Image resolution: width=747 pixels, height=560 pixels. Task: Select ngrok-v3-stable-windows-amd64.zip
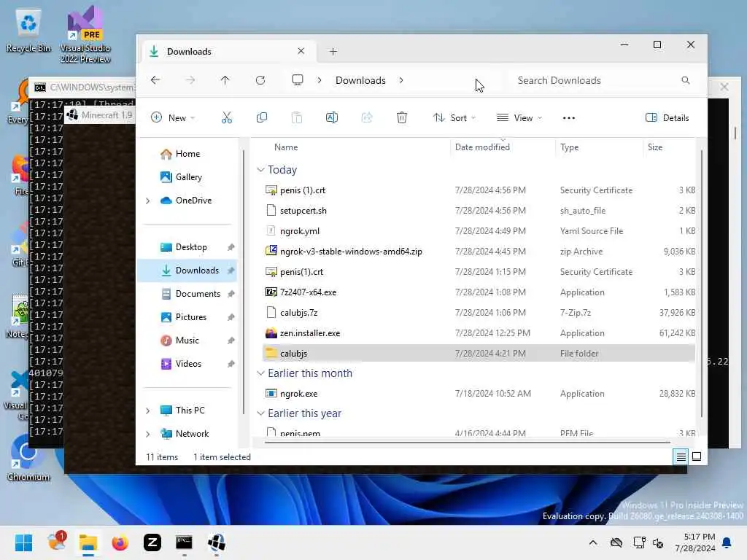point(479,252)
